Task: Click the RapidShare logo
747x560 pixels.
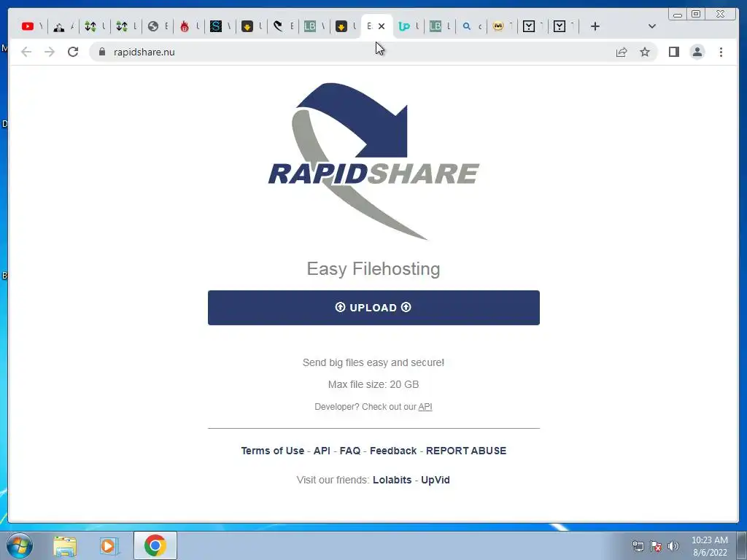Action: pos(373,161)
